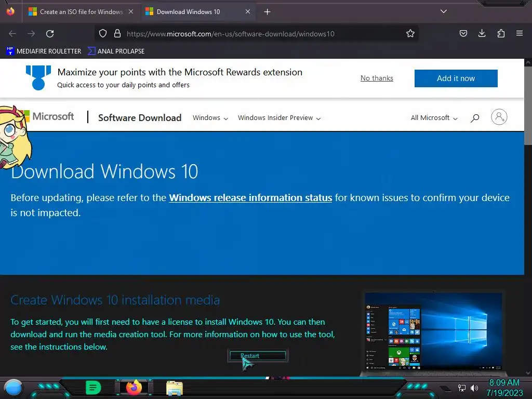Screen dimensions: 532x399
Task: Open network status tray icon
Action: (x=462, y=388)
